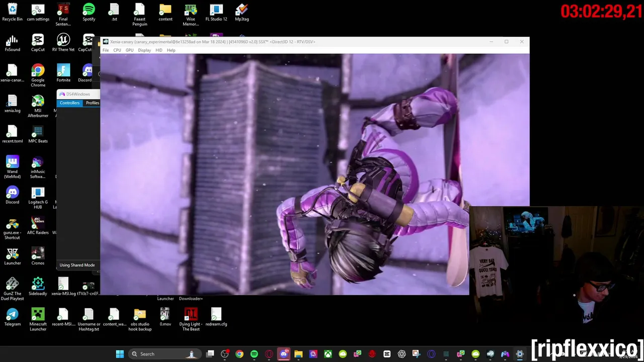Select the Fortnite desktop shortcut
Image resolution: width=644 pixels, height=362 pixels.
coord(63,73)
